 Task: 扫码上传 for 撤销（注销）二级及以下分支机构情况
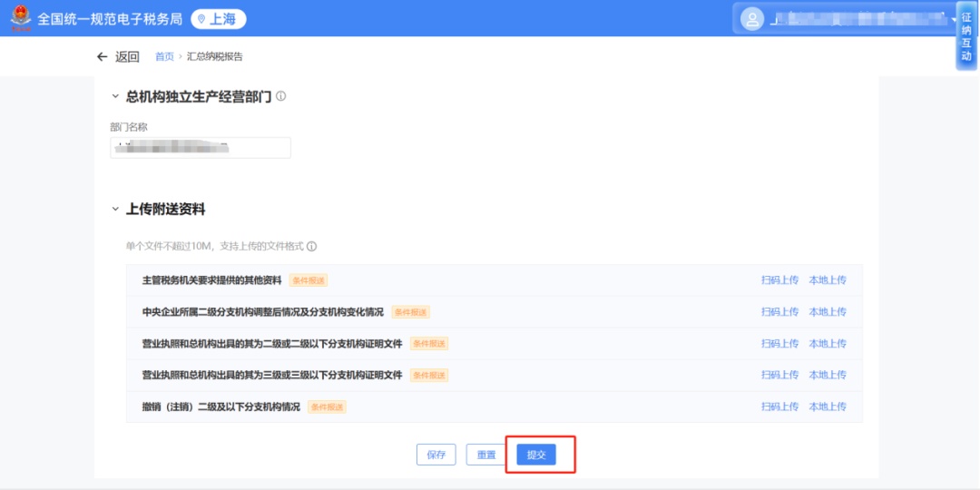779,407
